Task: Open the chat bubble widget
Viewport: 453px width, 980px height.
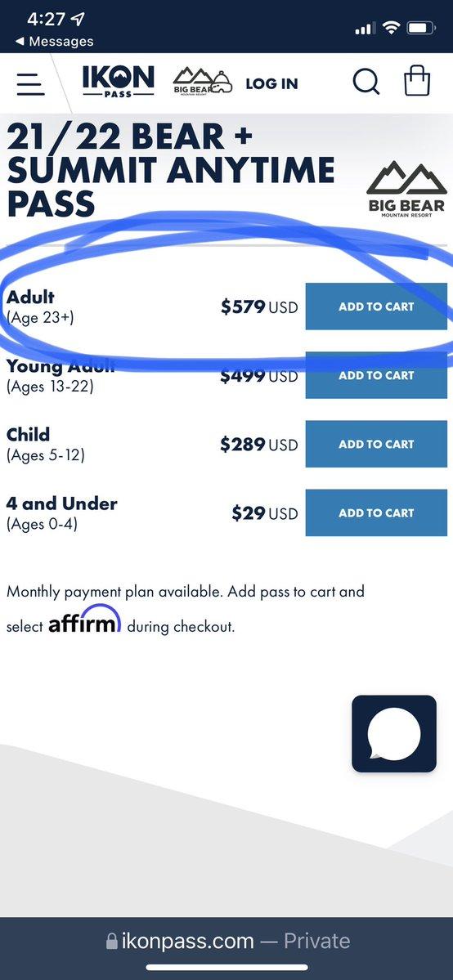Action: (394, 733)
